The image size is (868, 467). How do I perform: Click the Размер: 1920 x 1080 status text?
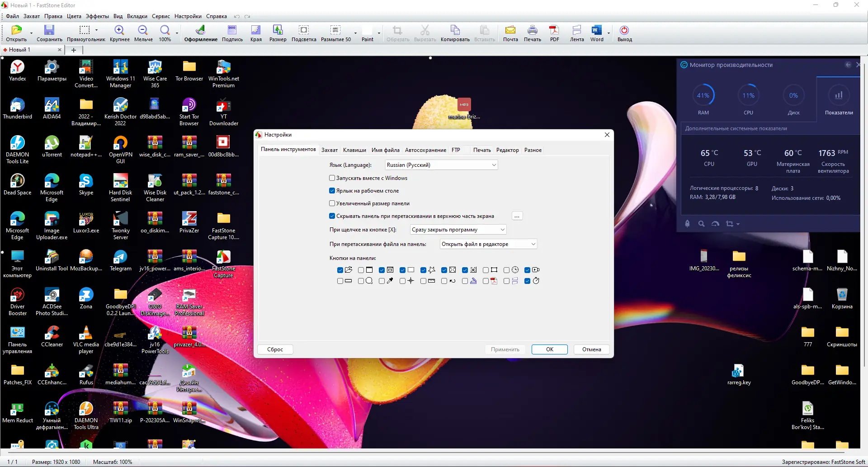point(56,462)
